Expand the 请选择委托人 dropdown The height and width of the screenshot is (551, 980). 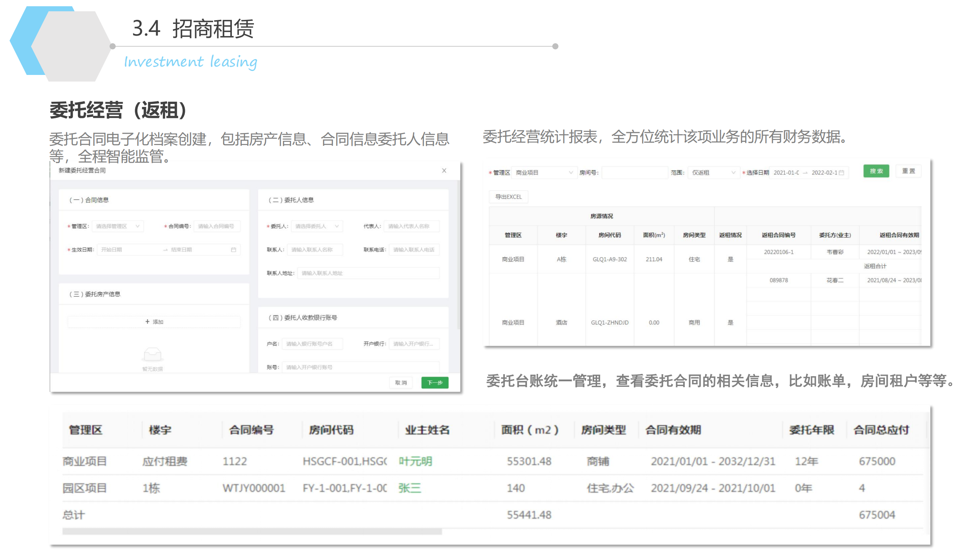point(316,226)
